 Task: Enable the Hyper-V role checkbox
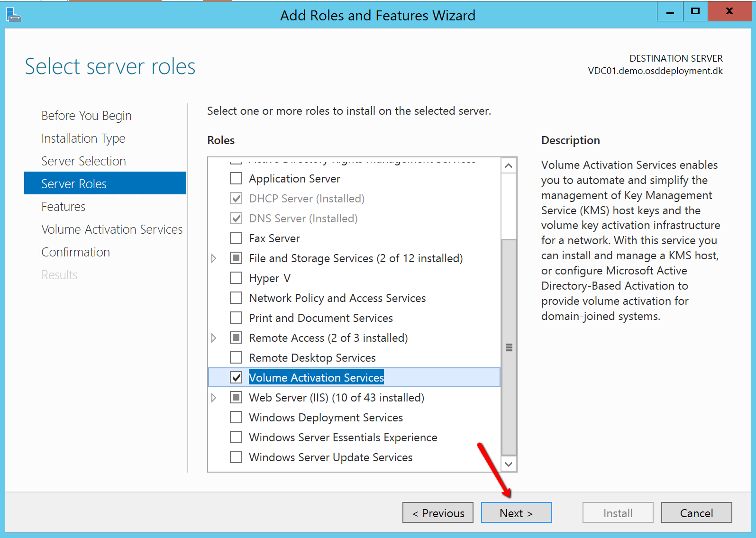coord(236,278)
